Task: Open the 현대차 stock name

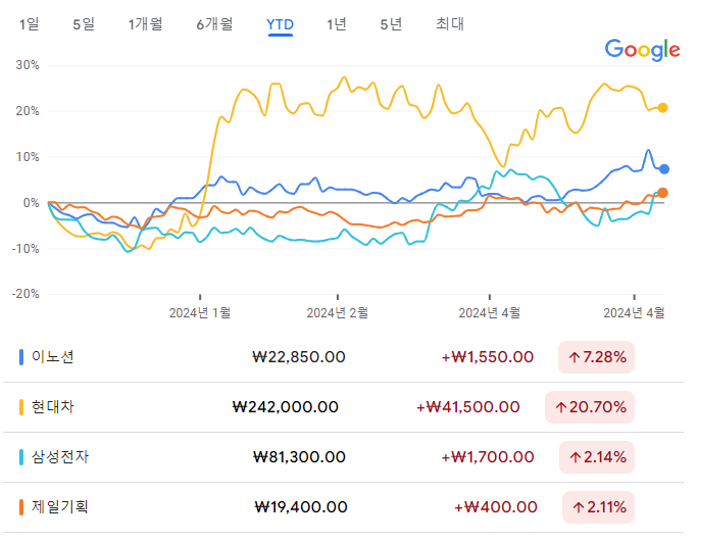Action: click(52, 407)
